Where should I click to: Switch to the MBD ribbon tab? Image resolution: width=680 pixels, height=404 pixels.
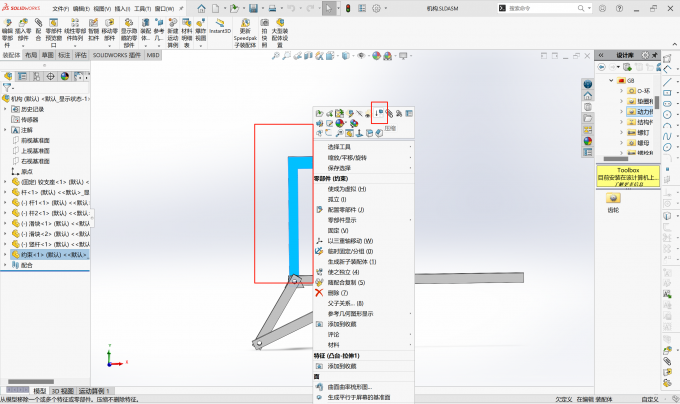(153, 55)
